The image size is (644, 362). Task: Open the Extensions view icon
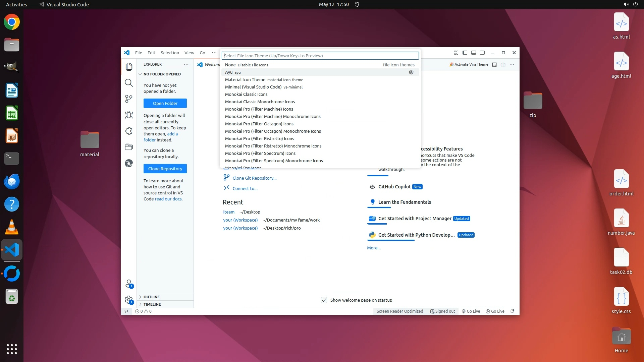pos(129,131)
